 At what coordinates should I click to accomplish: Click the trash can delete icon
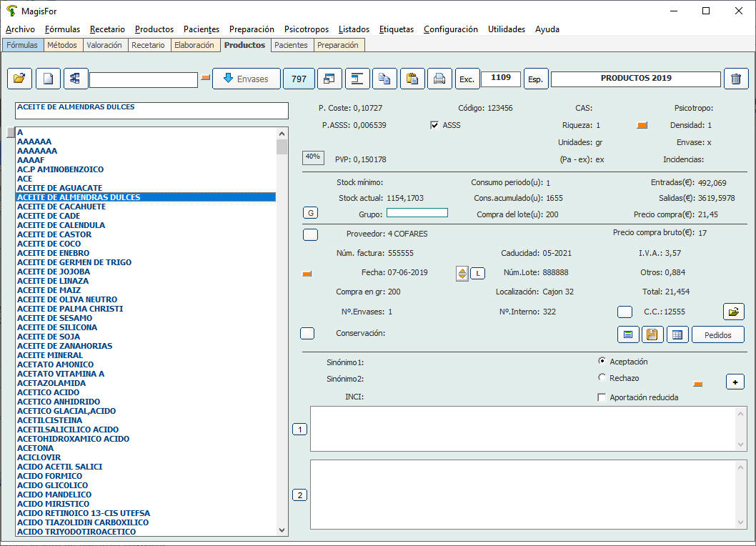[736, 79]
